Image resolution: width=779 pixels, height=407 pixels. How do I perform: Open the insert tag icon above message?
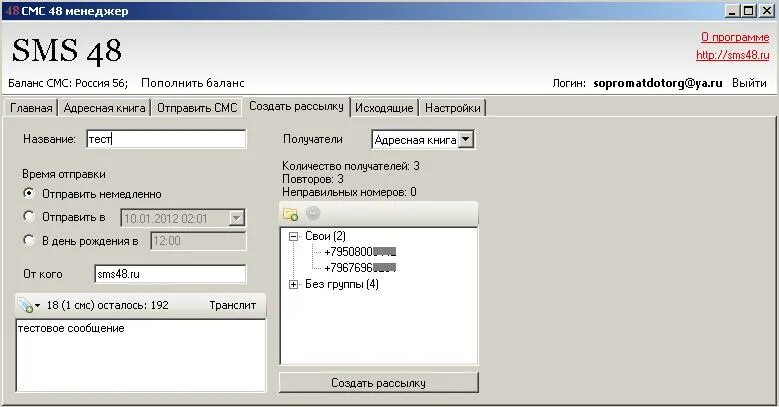coord(27,305)
